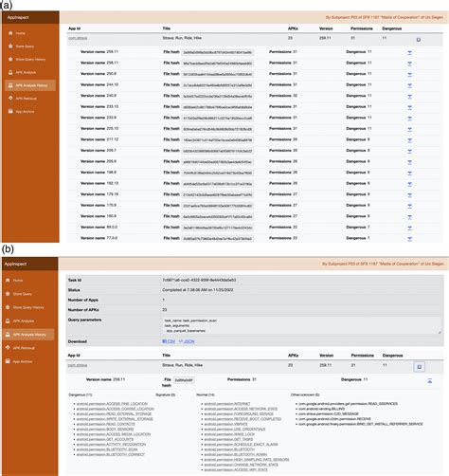Download results as CSV
This screenshot has width=449, height=476.
[169, 341]
